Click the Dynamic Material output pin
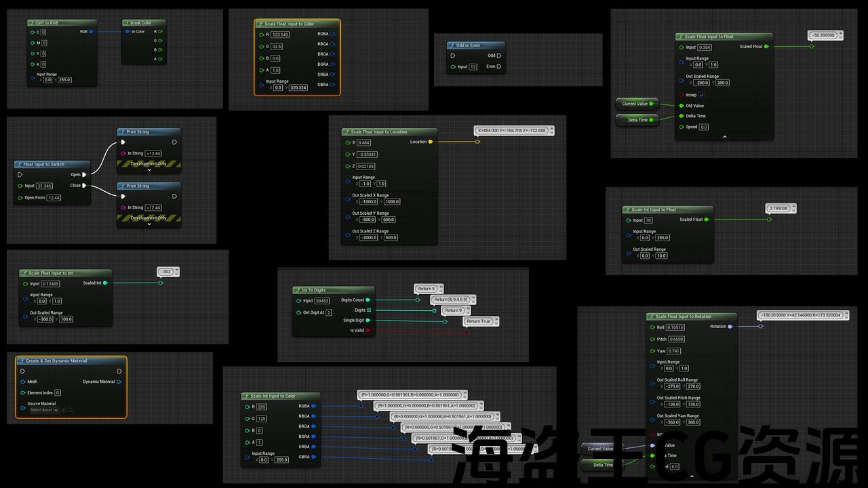The width and height of the screenshot is (868, 488). pyautogui.click(x=119, y=382)
